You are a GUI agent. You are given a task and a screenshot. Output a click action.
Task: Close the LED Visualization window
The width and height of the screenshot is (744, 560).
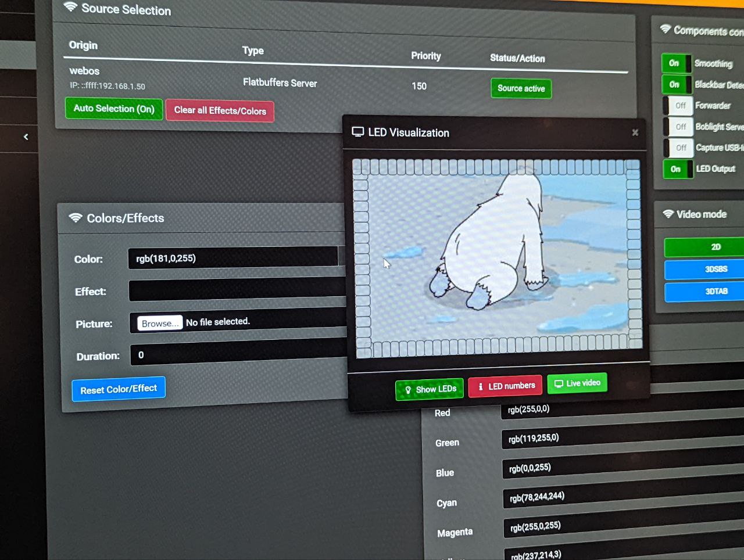tap(635, 132)
